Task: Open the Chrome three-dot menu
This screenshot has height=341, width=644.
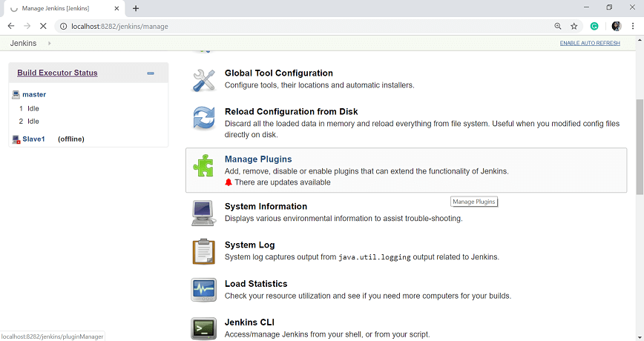Action: point(633,26)
